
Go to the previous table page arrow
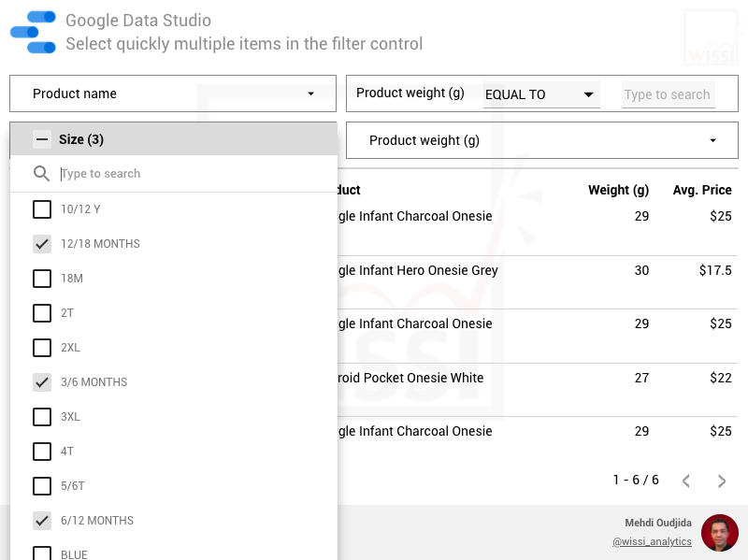(x=686, y=481)
